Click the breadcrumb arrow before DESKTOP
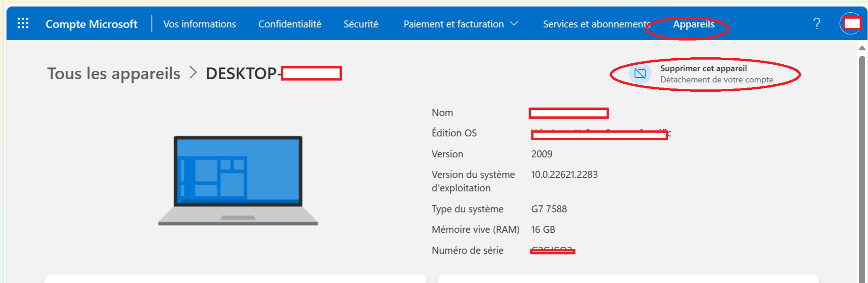Screen dimensions: 868x283 pos(193,73)
